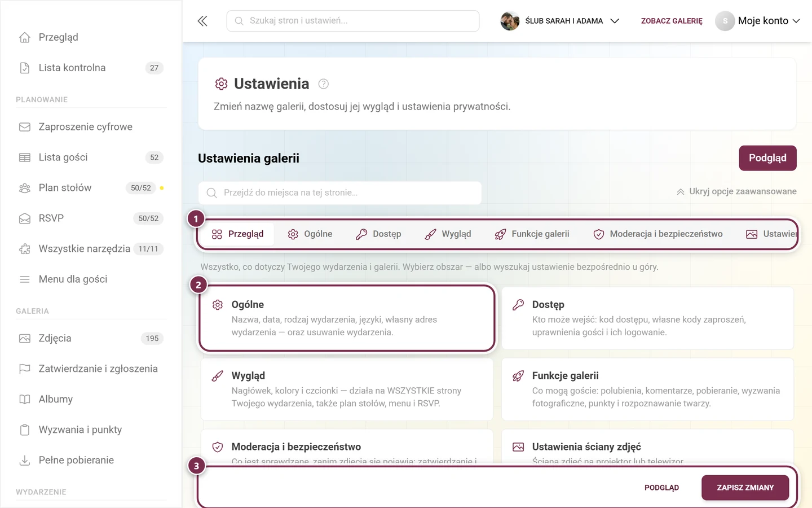The width and height of the screenshot is (812, 508).
Task: Focus the Szukaj stron i ustawień search field
Action: pyautogui.click(x=353, y=21)
